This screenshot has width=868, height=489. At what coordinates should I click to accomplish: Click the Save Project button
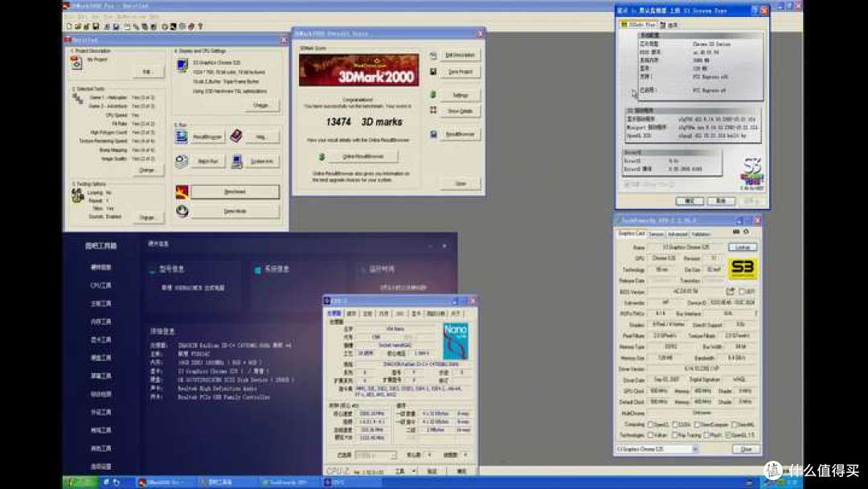pos(461,72)
